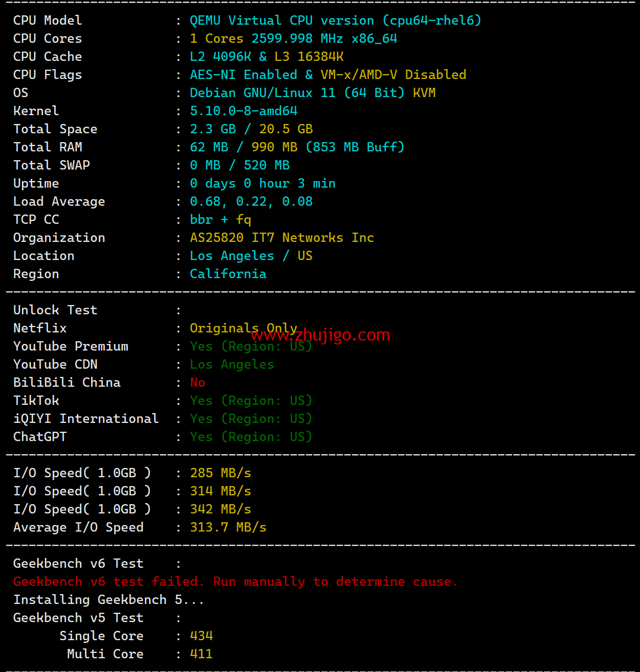Click the YouTube CDN Los Angeles value

point(232,365)
